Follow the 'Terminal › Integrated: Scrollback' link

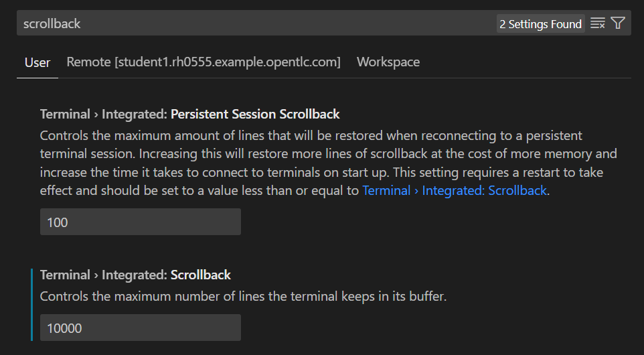[455, 190]
